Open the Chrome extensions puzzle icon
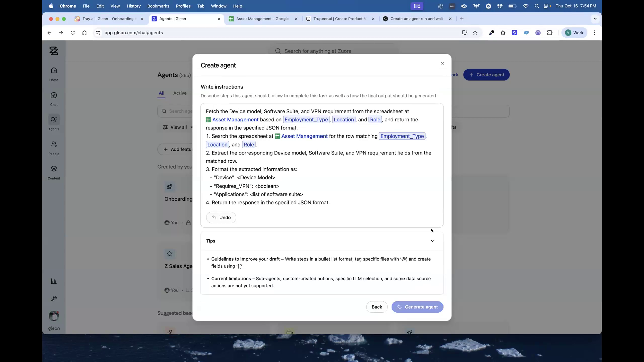 point(550,33)
